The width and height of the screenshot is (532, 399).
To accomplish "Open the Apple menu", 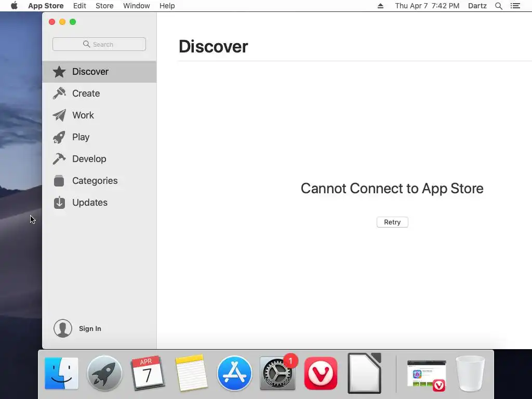I will click(x=14, y=6).
